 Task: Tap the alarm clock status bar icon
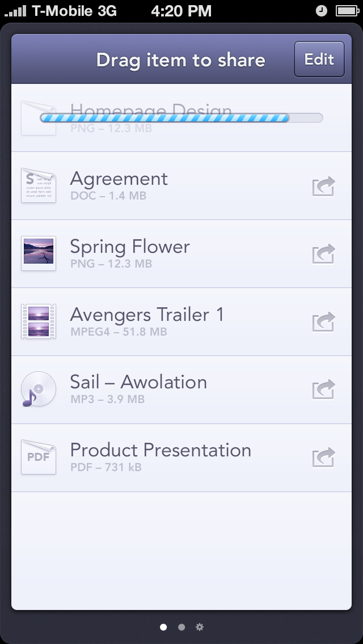click(322, 11)
